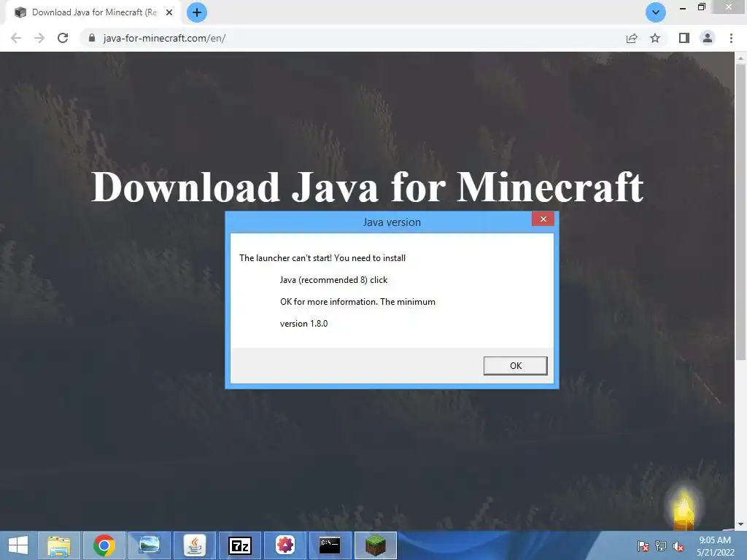The height and width of the screenshot is (560, 747).
Task: Open File Explorer from the taskbar
Action: pos(59,545)
